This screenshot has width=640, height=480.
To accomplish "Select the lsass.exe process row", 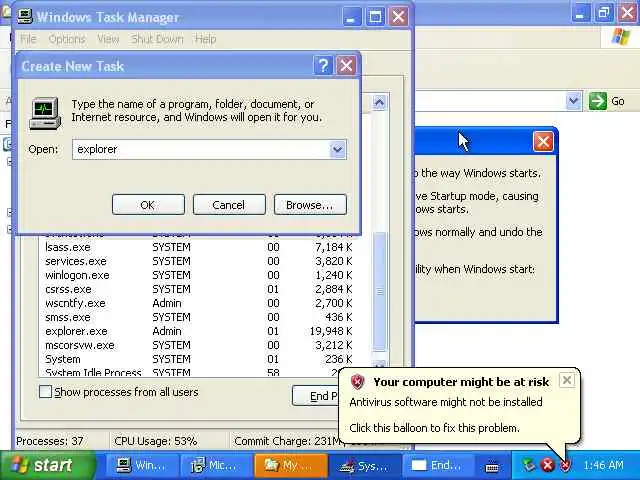I will (x=198, y=247).
